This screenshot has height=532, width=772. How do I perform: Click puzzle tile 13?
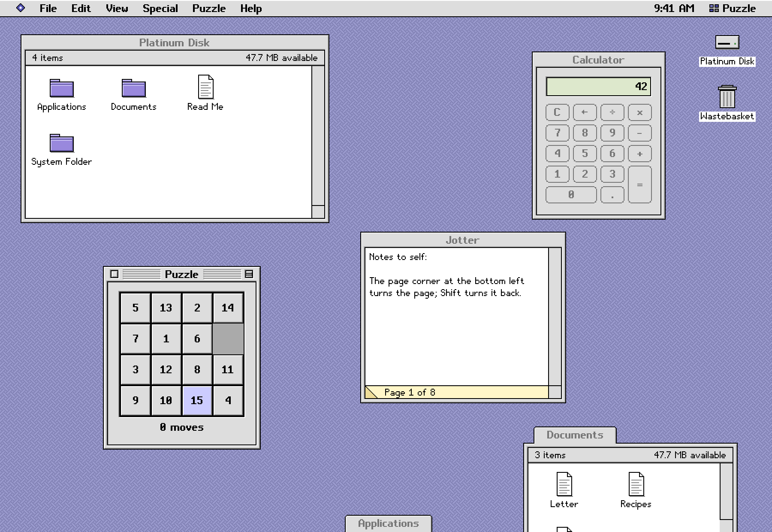[x=166, y=308]
